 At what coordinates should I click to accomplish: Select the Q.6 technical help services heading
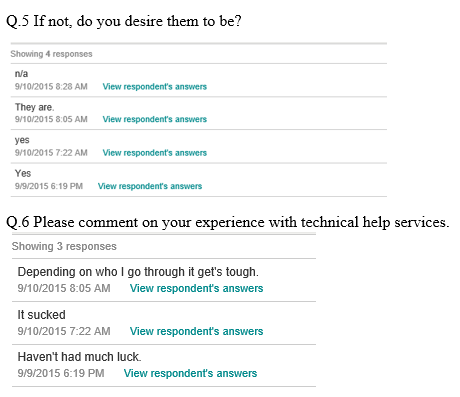coord(228,222)
